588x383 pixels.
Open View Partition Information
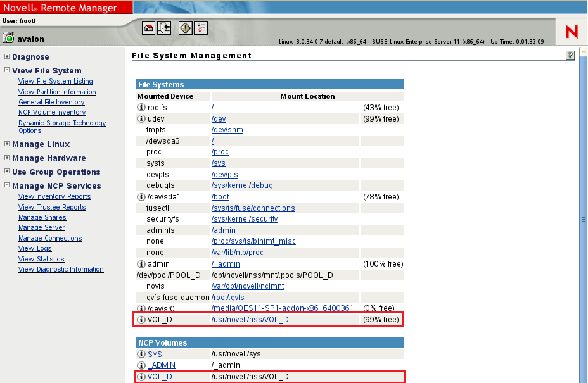click(57, 92)
